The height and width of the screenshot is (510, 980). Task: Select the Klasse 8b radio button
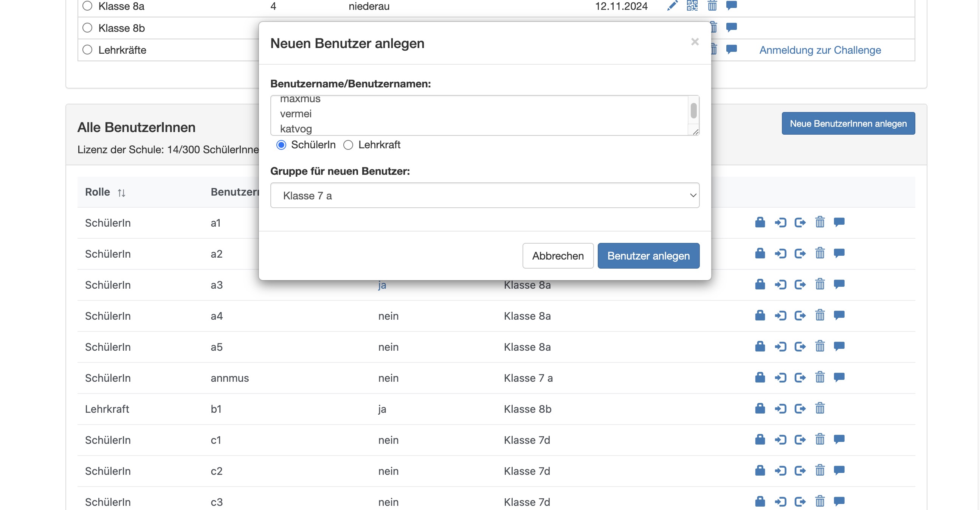pyautogui.click(x=88, y=27)
